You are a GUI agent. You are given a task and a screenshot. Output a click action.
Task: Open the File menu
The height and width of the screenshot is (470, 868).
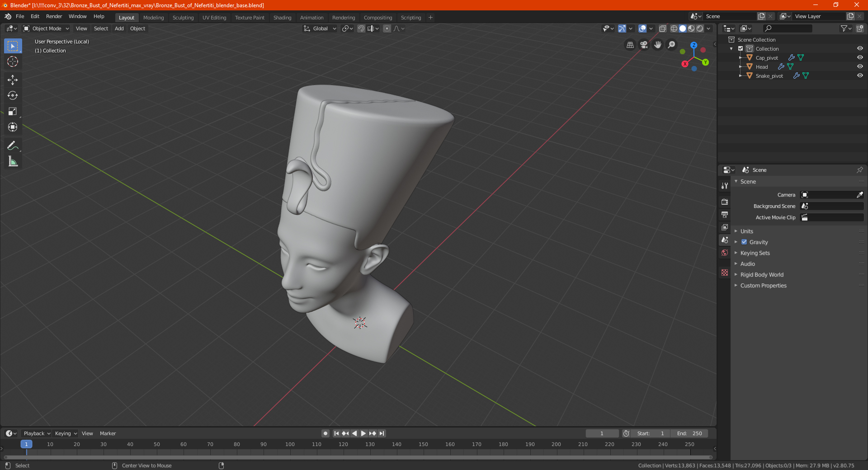(20, 16)
